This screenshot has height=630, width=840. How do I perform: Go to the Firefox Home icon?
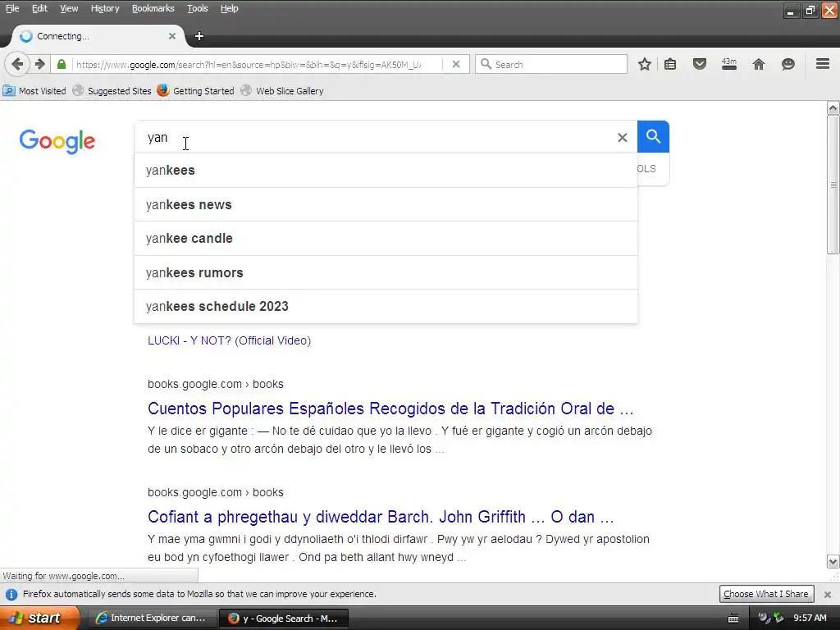coord(759,64)
